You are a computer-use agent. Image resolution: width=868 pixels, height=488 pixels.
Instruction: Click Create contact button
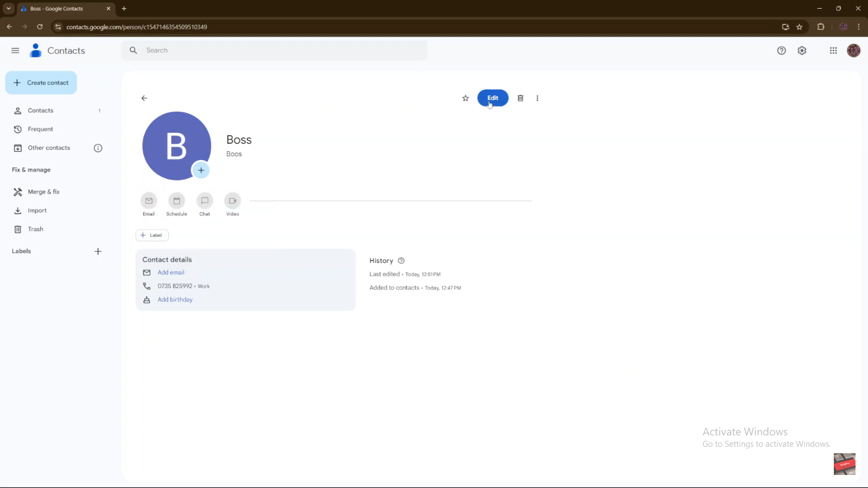(x=41, y=83)
